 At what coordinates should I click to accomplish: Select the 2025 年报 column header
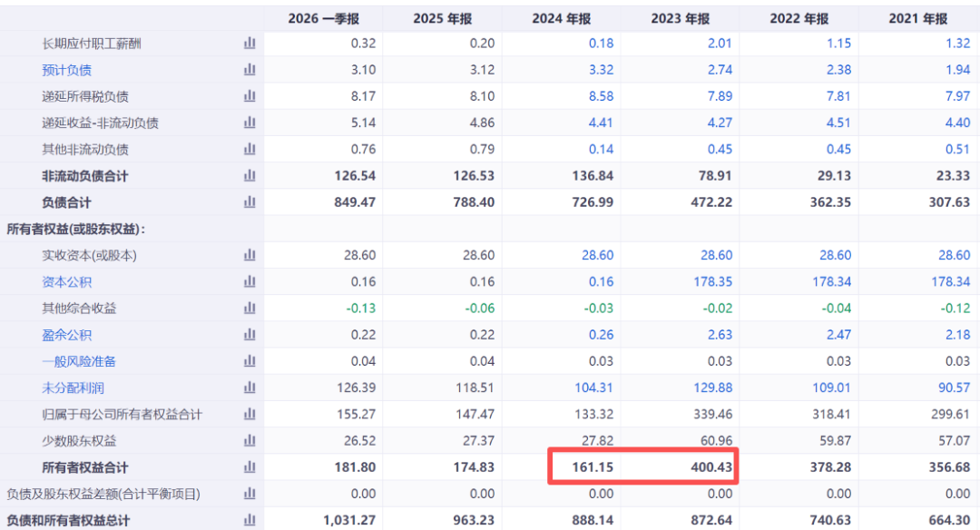443,19
